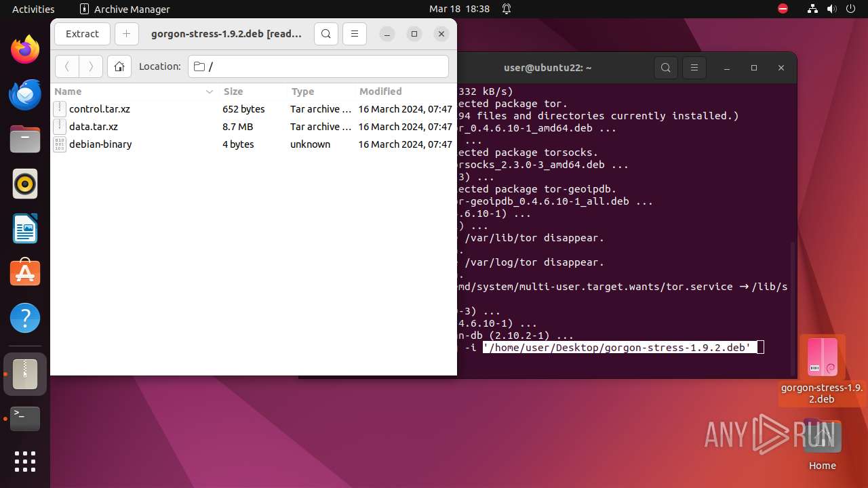The image size is (868, 488).
Task: Open Archive Manager app menu in top bar
Action: (x=125, y=9)
